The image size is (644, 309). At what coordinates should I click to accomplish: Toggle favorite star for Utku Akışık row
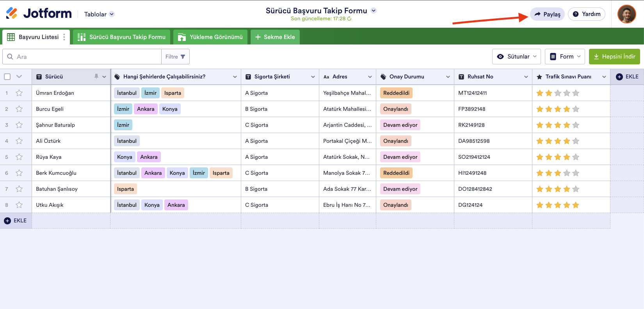[19, 205]
